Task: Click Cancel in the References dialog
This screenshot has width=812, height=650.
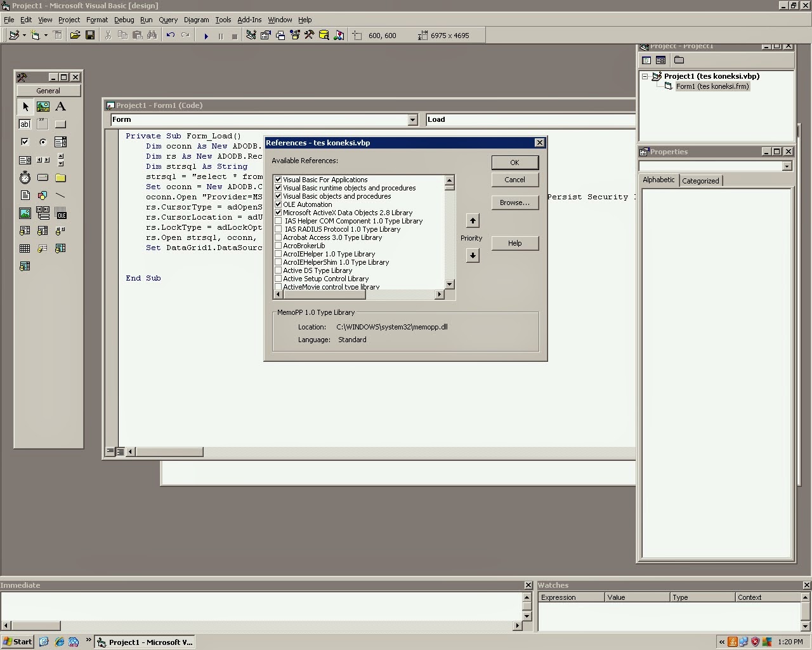Action: pos(515,180)
